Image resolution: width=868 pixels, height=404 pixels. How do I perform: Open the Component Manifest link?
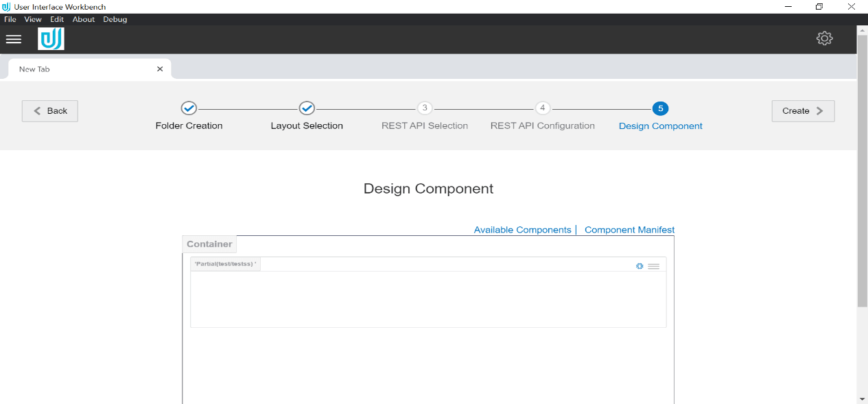[629, 230]
